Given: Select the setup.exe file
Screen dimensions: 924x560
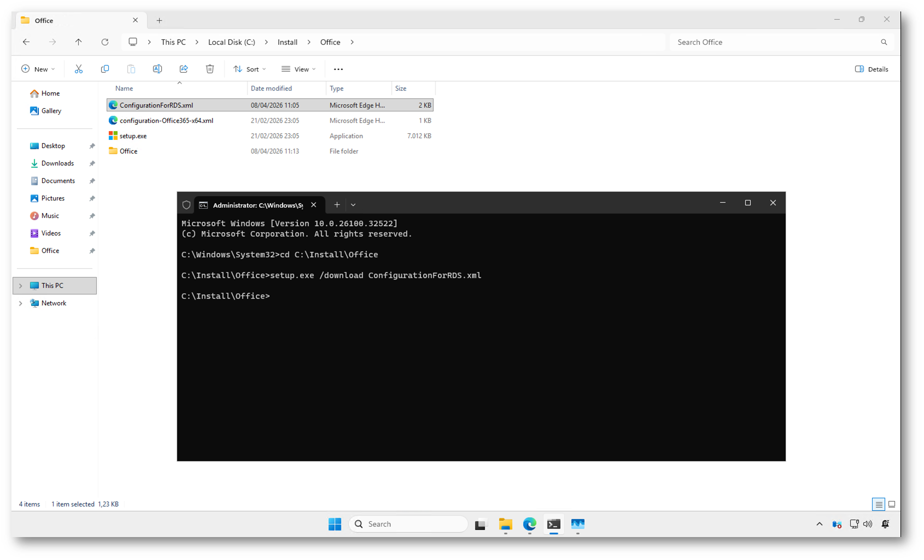Looking at the screenshot, I should 133,136.
